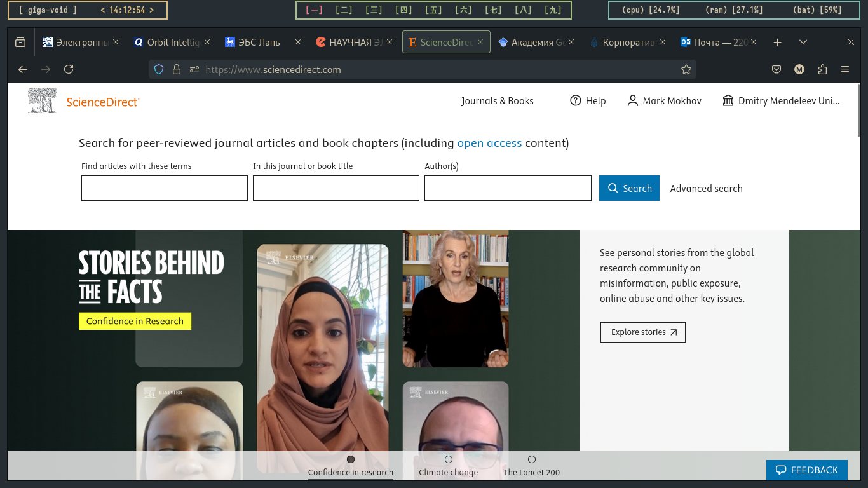Click the man with glasses video thumbnail
868x488 pixels.
tap(456, 431)
